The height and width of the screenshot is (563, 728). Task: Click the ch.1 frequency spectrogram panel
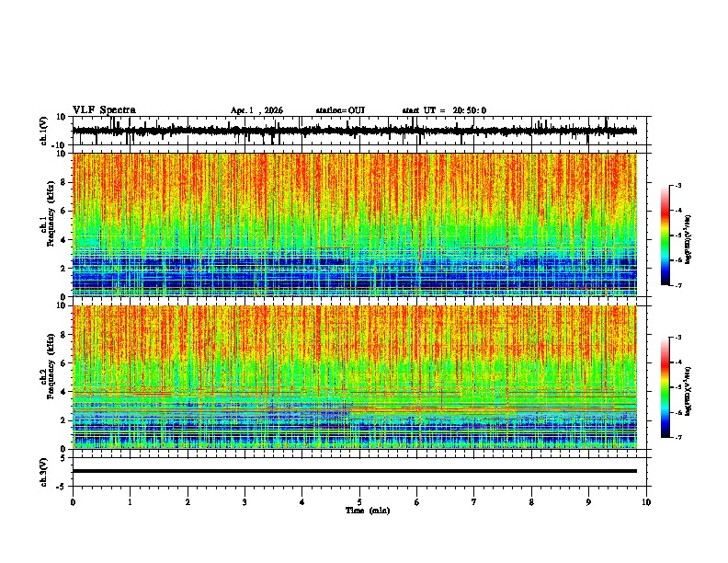coord(355,224)
